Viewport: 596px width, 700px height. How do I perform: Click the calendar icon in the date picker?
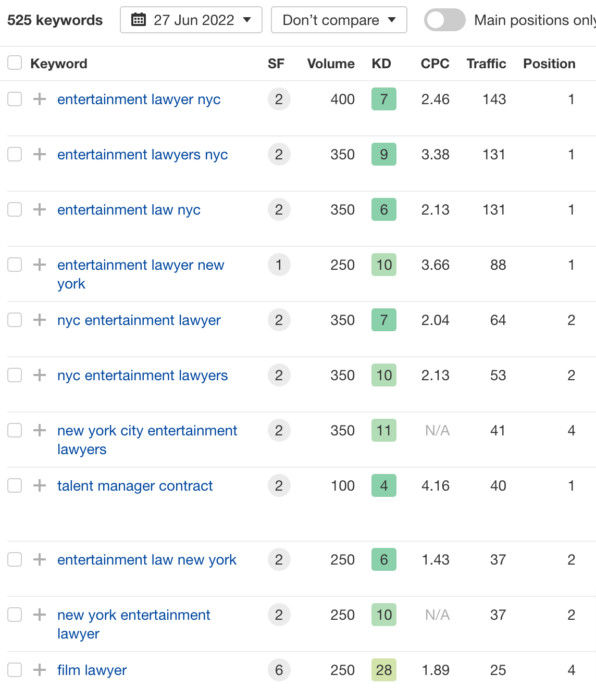tap(139, 20)
